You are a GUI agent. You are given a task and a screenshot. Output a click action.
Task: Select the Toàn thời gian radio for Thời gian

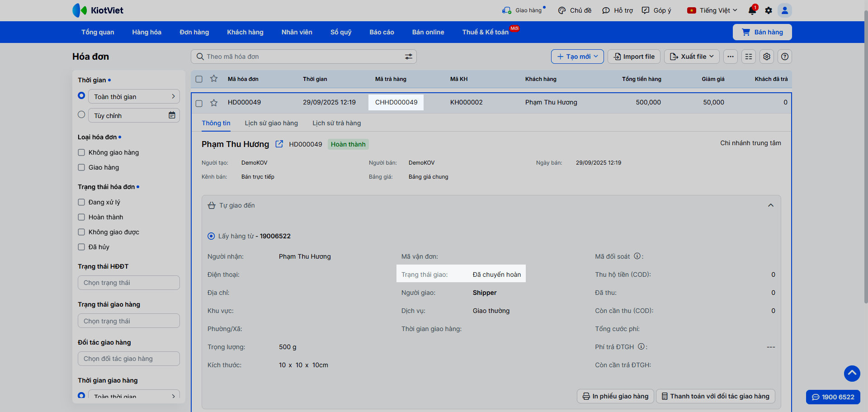pyautogui.click(x=81, y=95)
